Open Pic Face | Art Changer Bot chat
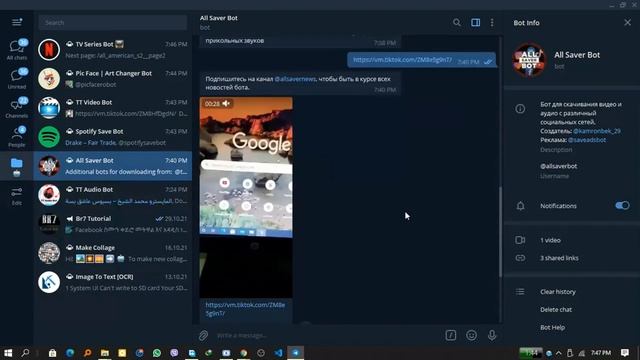This screenshot has height=360, width=640. [113, 79]
